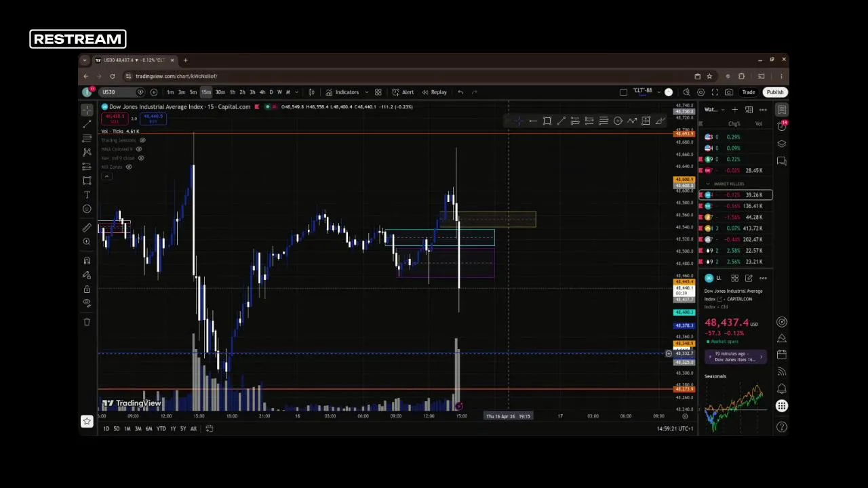Click the zoom in tool in left toolbar
Viewport: 868px width, 488px height.
[87, 241]
